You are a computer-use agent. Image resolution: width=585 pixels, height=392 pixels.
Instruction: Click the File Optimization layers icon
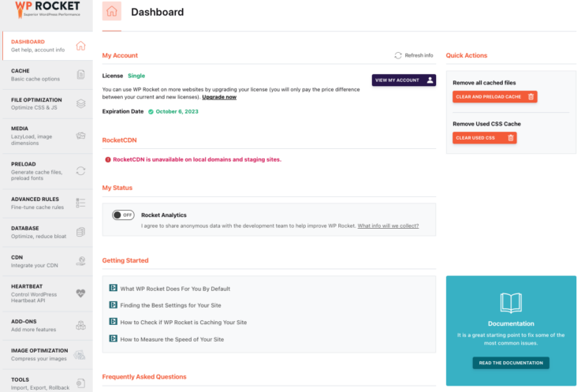coord(80,103)
